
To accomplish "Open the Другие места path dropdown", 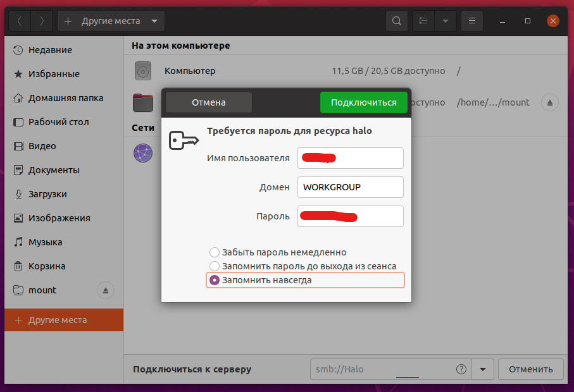I will [x=154, y=20].
